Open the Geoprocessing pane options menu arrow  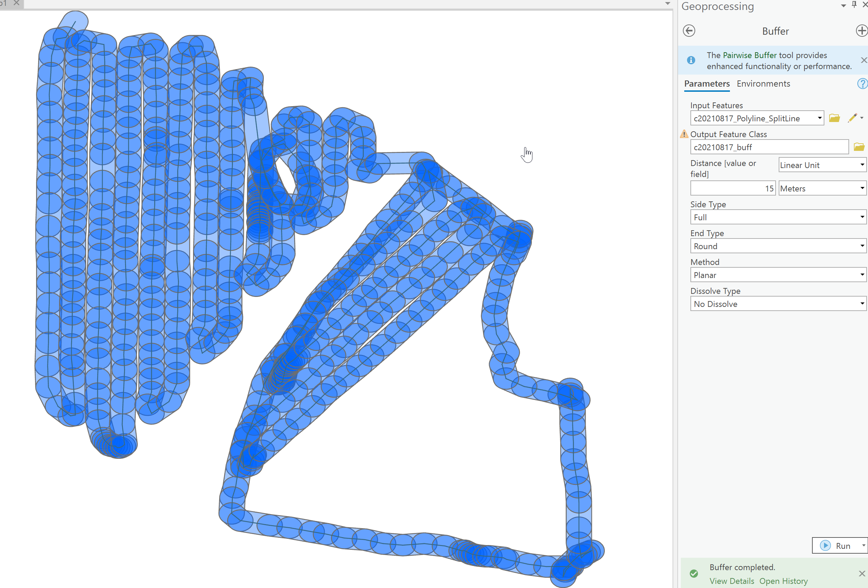coord(843,5)
